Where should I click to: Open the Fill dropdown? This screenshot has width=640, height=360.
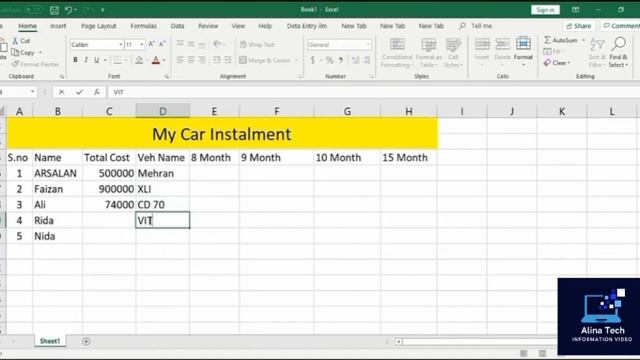click(553, 51)
